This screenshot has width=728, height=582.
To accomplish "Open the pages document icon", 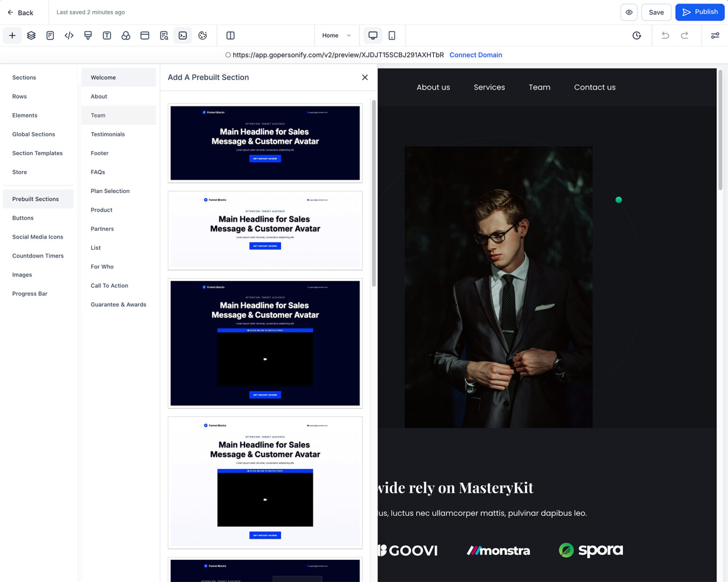I will coord(50,36).
